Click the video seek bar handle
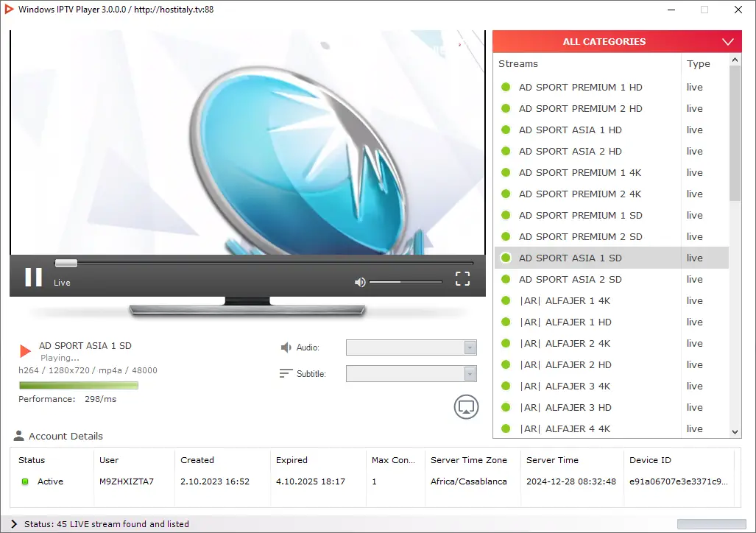 (x=66, y=263)
